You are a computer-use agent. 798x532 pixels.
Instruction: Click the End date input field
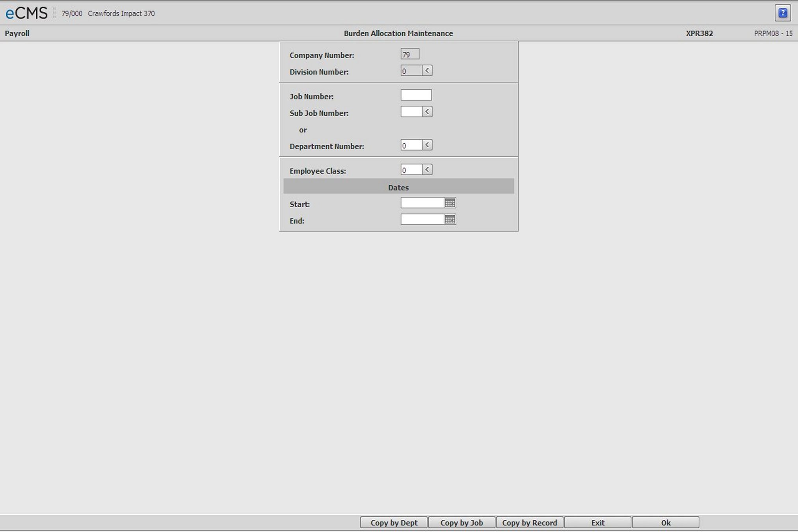point(422,219)
